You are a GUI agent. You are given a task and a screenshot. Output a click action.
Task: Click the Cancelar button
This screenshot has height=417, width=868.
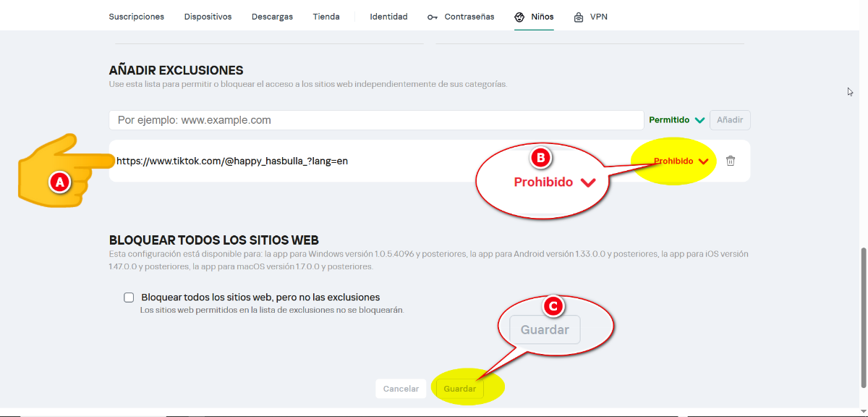tap(401, 389)
